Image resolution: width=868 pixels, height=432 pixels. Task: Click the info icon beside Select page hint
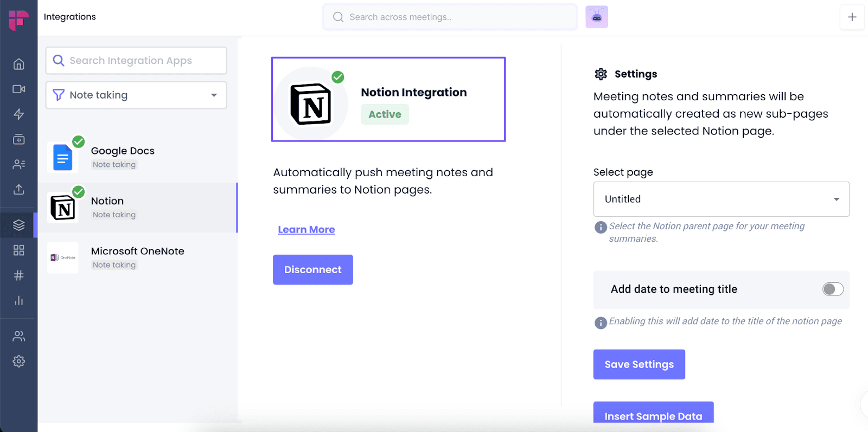(601, 227)
